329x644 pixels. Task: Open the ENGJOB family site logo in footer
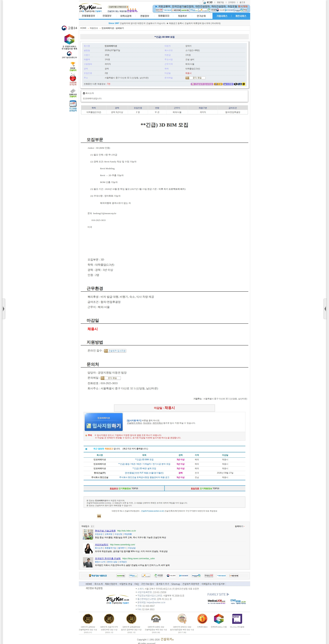point(238,602)
